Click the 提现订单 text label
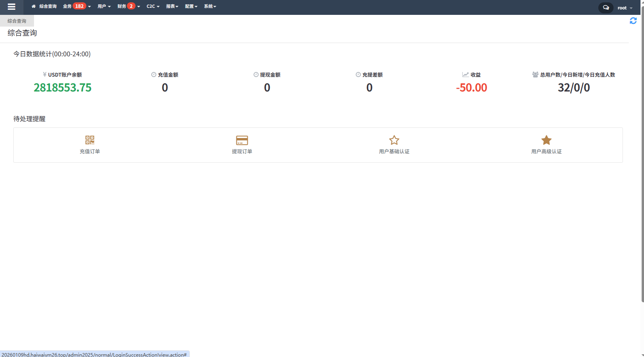This screenshot has height=357, width=644. pyautogui.click(x=242, y=152)
